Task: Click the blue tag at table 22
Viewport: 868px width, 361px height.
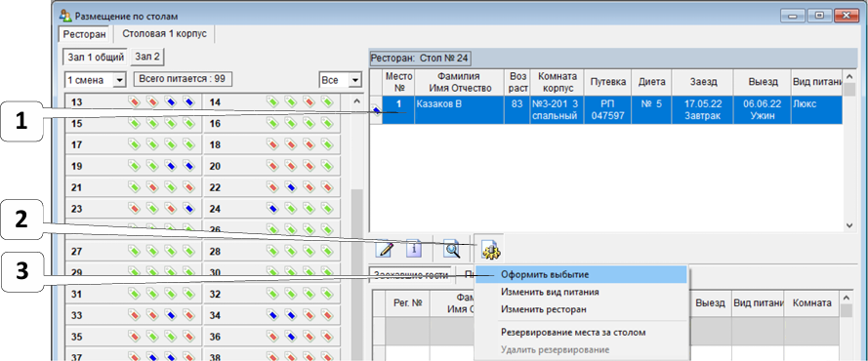Action: [x=290, y=188]
